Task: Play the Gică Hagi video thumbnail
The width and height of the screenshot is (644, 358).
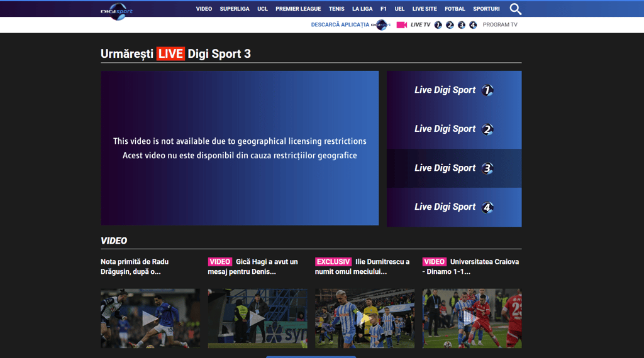Action: pos(257,318)
